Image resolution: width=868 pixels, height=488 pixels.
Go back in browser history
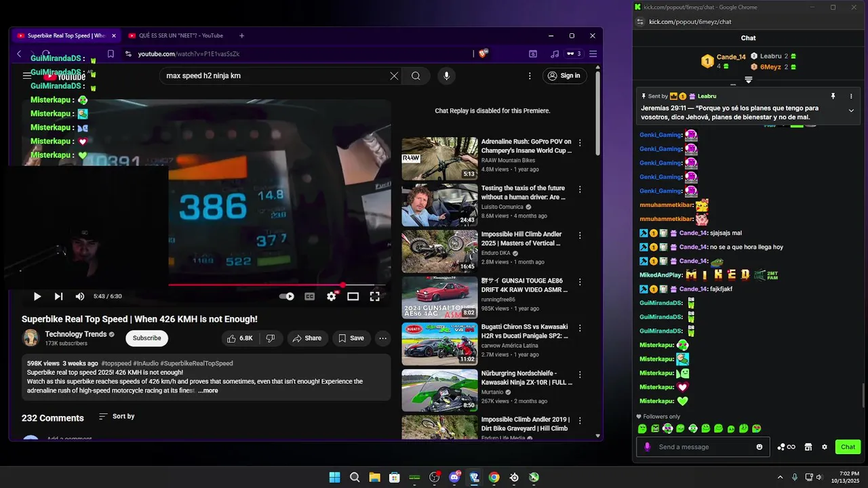[19, 54]
